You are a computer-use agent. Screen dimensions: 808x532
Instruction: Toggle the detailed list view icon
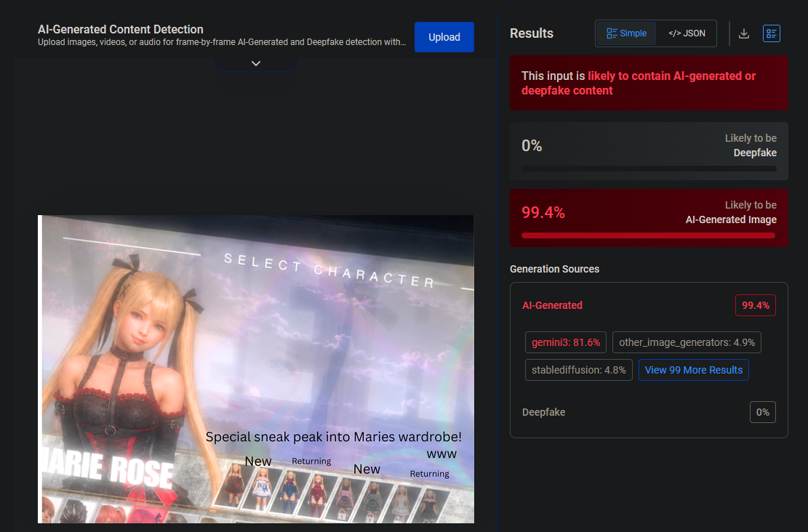click(771, 33)
